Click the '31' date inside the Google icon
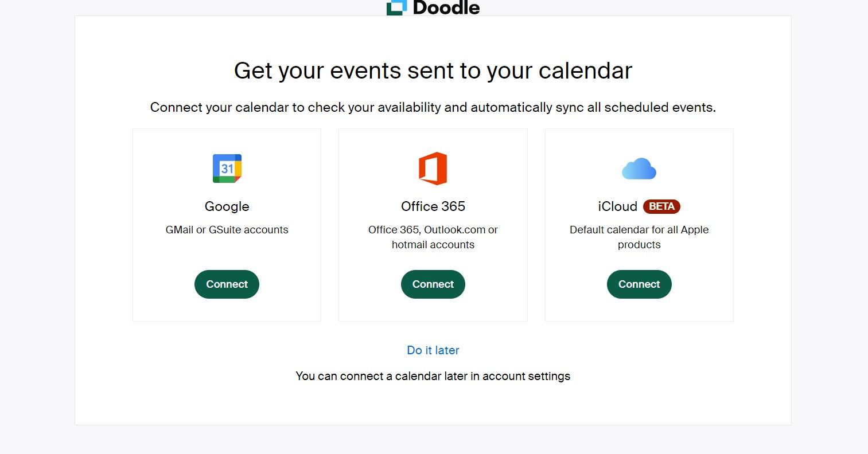 (228, 168)
